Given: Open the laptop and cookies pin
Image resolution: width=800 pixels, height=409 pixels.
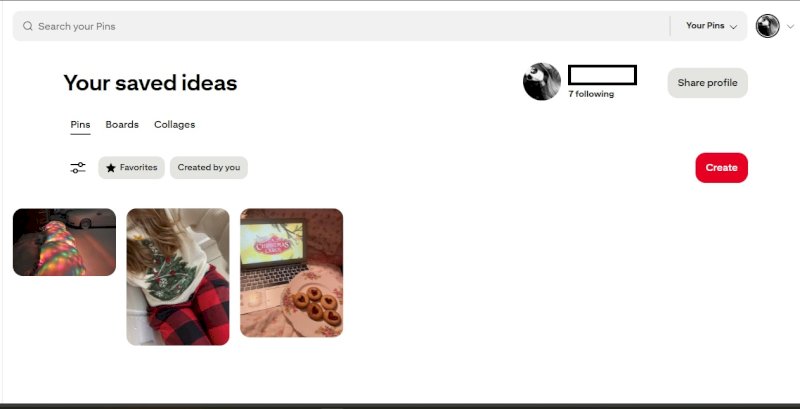Looking at the screenshot, I should pos(292,273).
